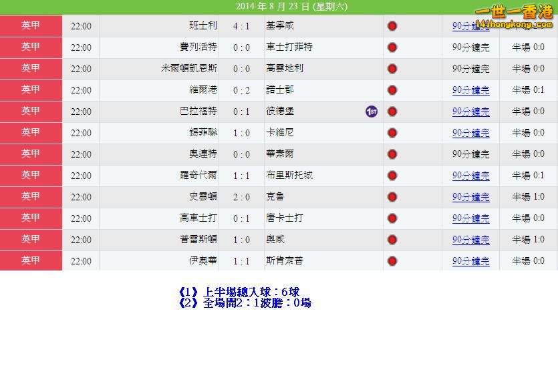This screenshot has height=392, width=558.
Task: Click home team name 巴拉福特
Action: (198, 111)
